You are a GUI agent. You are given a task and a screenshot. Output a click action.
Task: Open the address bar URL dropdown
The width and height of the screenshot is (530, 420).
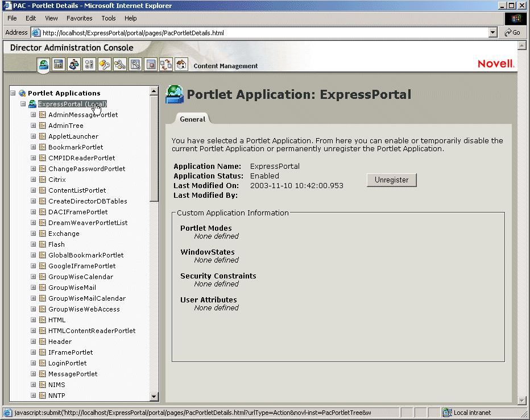click(x=493, y=33)
